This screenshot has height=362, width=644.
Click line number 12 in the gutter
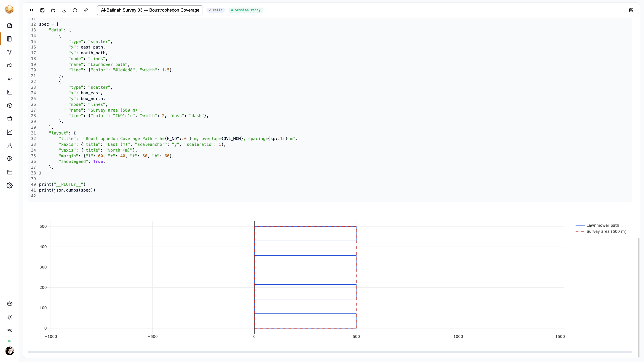[x=33, y=24]
